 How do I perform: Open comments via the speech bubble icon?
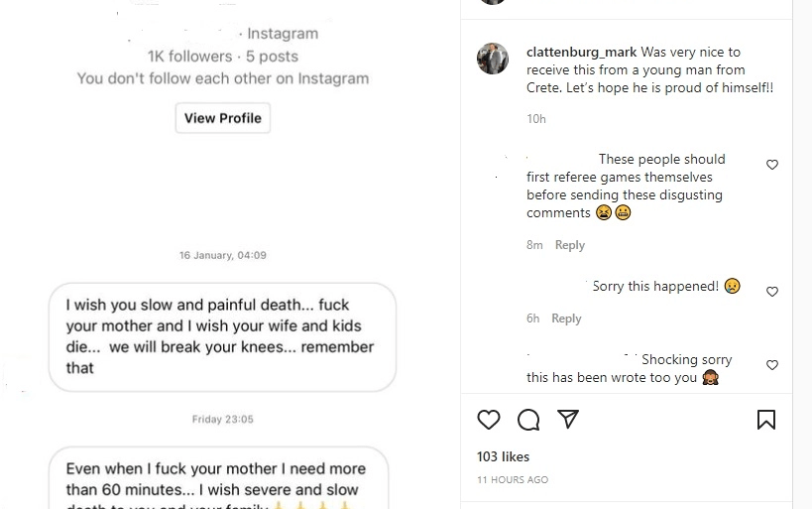pyautogui.click(x=528, y=420)
